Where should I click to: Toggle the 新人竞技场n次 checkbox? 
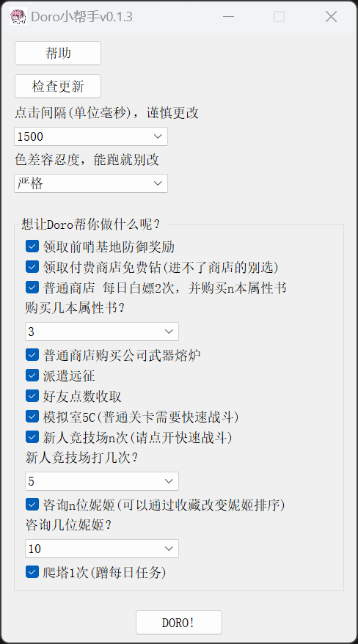pos(32,437)
